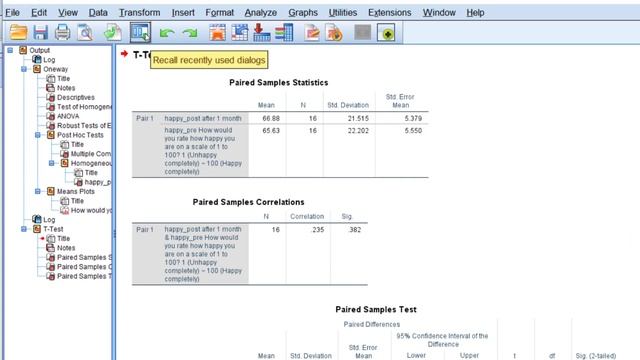Collapse the Post Hoc Tests node
This screenshot has height=360, width=640.
(38, 135)
